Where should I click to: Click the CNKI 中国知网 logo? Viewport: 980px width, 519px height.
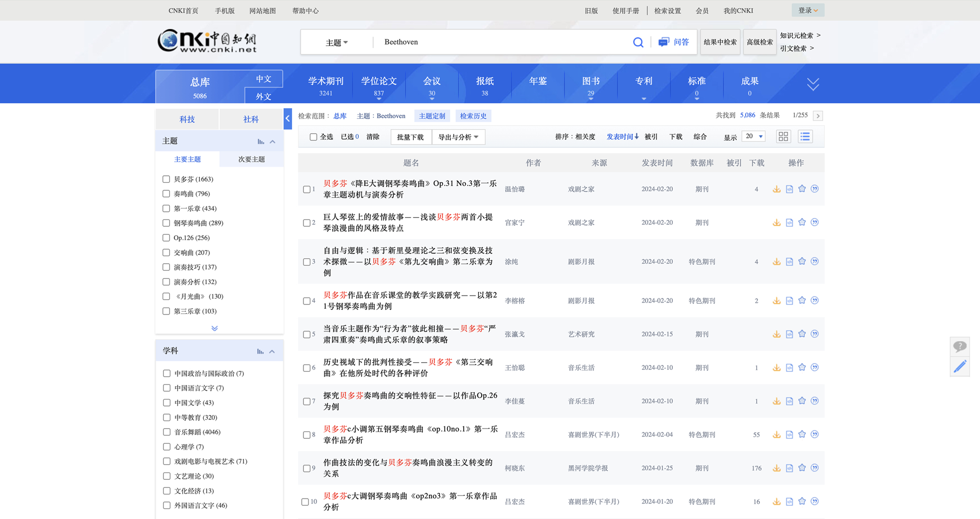pos(207,41)
